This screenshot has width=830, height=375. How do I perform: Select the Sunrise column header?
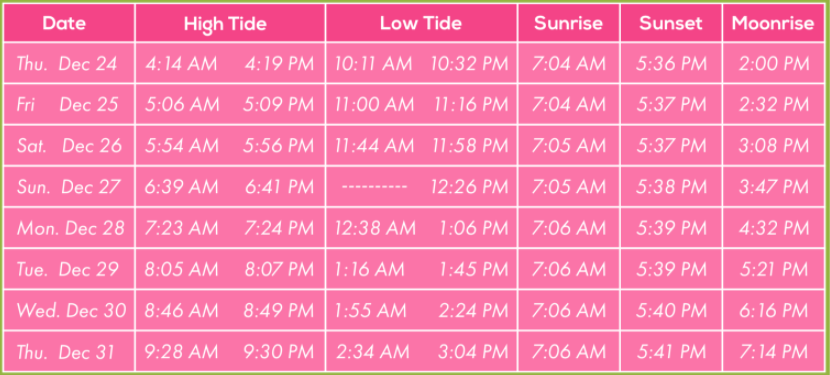click(x=568, y=23)
